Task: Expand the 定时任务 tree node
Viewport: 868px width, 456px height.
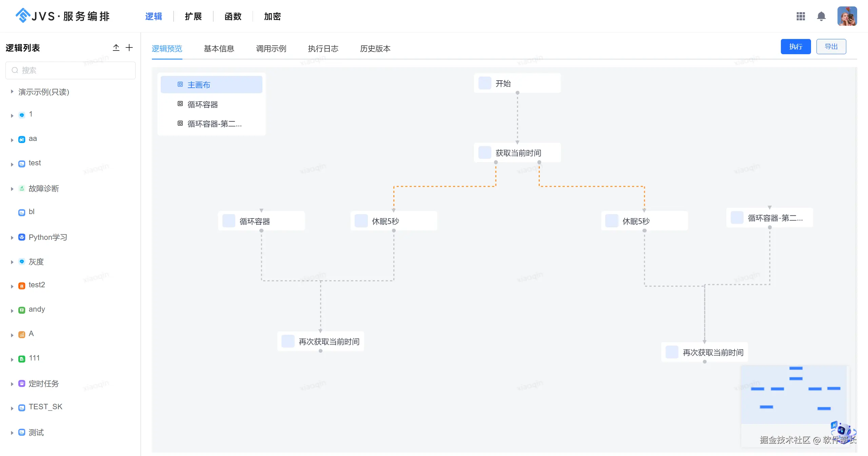Action: click(12, 384)
